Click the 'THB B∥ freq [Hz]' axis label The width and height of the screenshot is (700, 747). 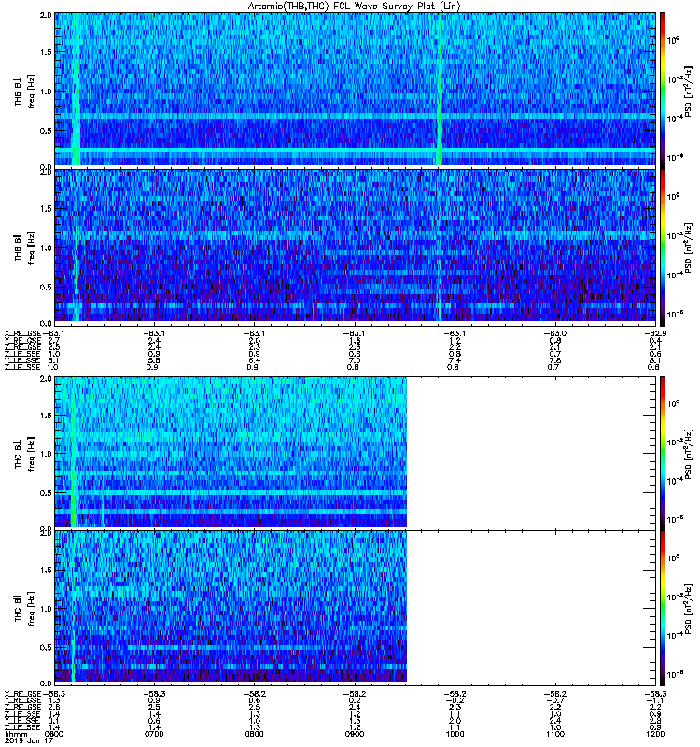tap(24, 247)
